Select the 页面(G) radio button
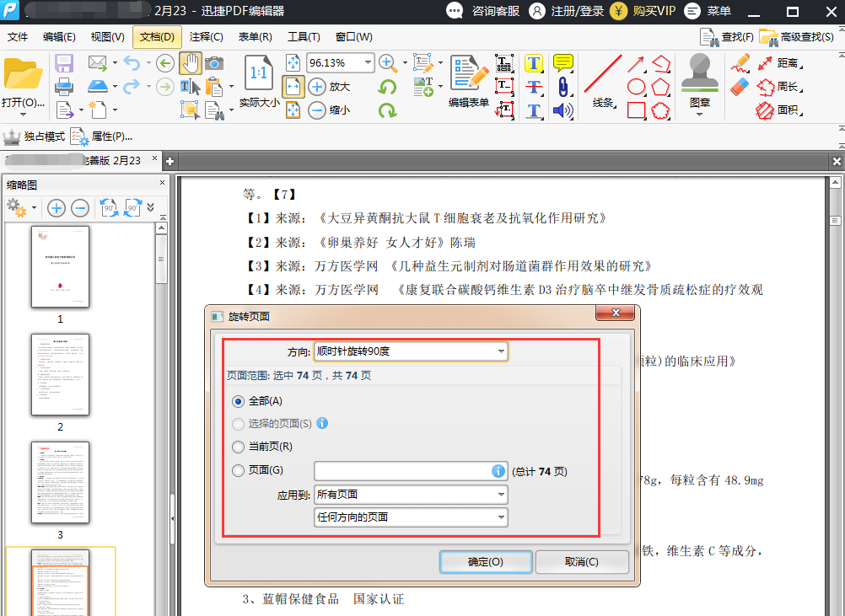Viewport: 845px width, 616px height. (238, 470)
